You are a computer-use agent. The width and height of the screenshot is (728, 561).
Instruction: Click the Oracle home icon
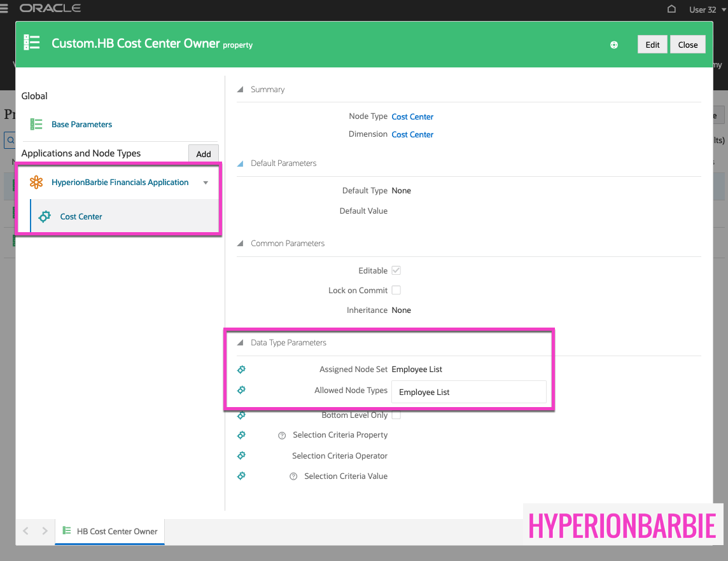click(671, 9)
